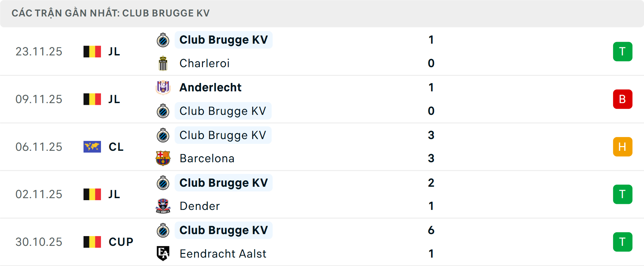The image size is (644, 266).
Task: Click the Belgium flag next to 23.11.25
Action: [92, 51]
